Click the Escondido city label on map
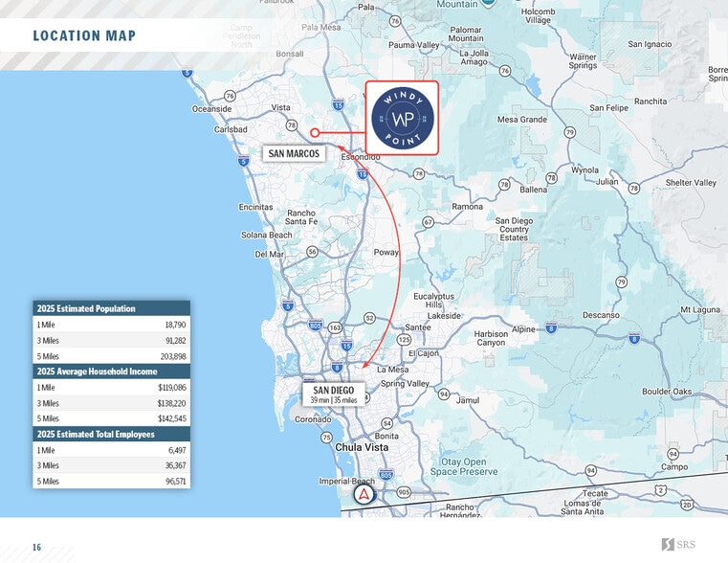The height and width of the screenshot is (563, 728). [361, 156]
